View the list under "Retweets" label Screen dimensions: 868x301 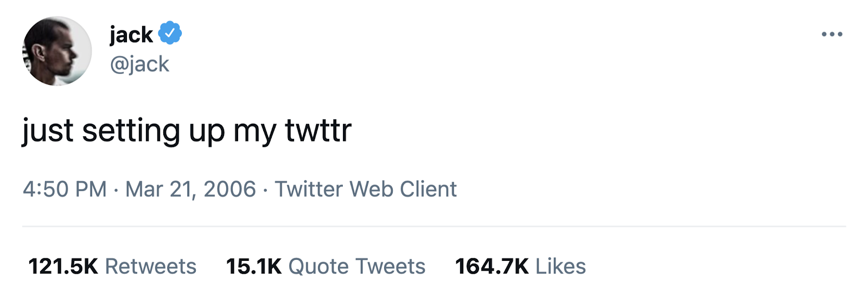click(150, 266)
